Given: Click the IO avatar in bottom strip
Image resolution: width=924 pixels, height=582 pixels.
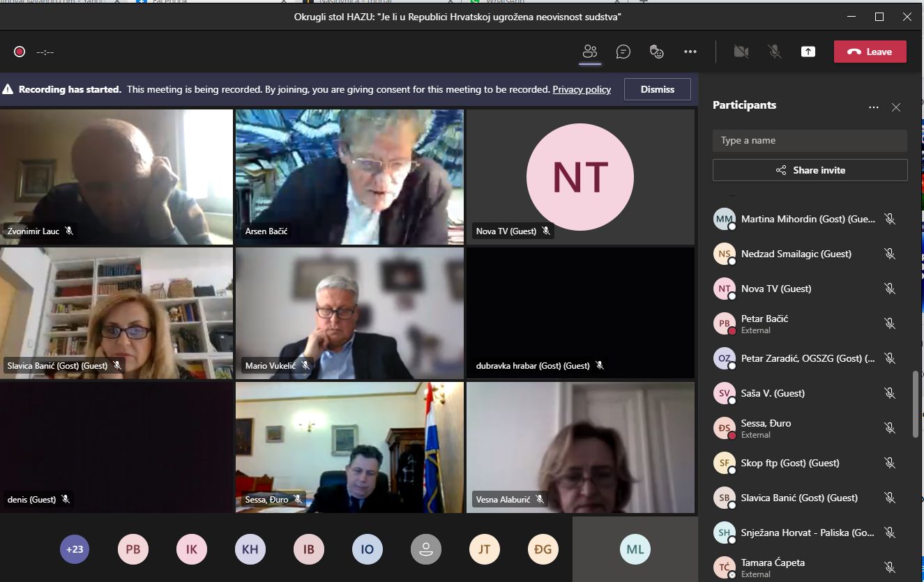Looking at the screenshot, I should point(368,549).
